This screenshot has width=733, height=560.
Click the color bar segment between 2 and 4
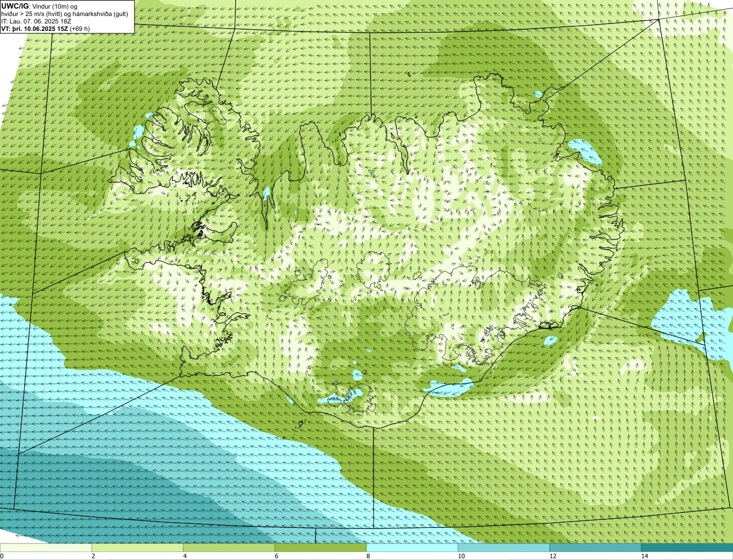point(137,548)
